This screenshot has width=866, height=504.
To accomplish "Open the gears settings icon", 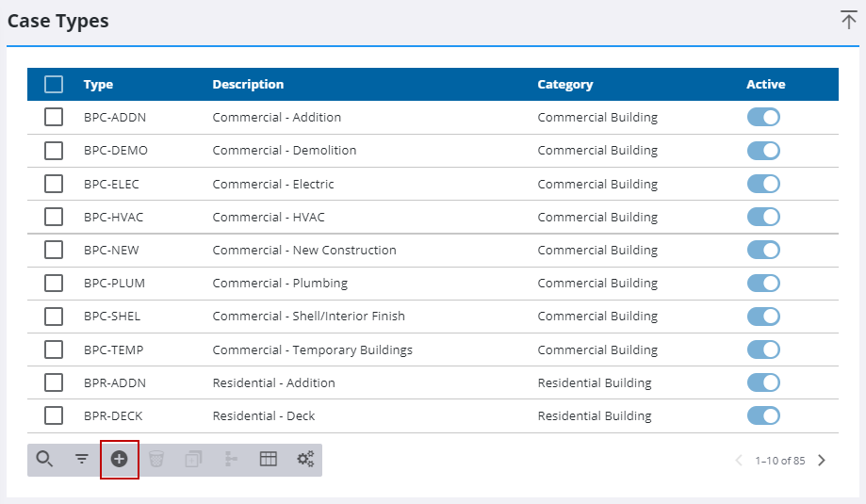I will point(305,460).
